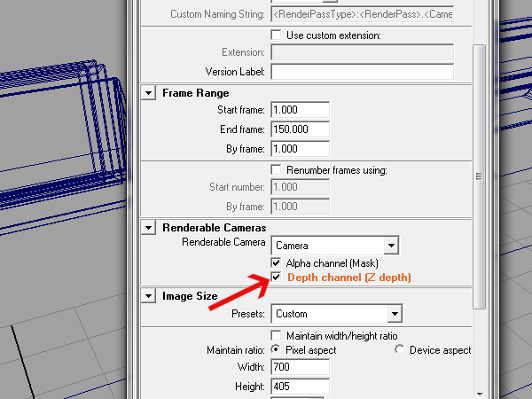Click the disabled Extension field
The width and height of the screenshot is (532, 399).
363,52
